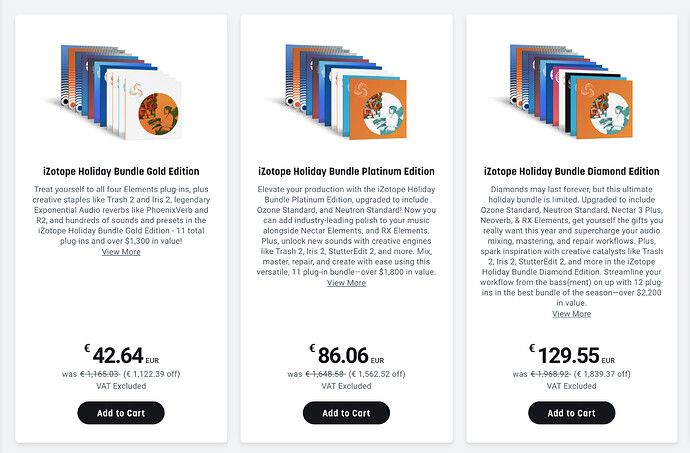Add Diamond Edition bundle to cart
Image resolution: width=690 pixels, height=453 pixels.
click(572, 413)
